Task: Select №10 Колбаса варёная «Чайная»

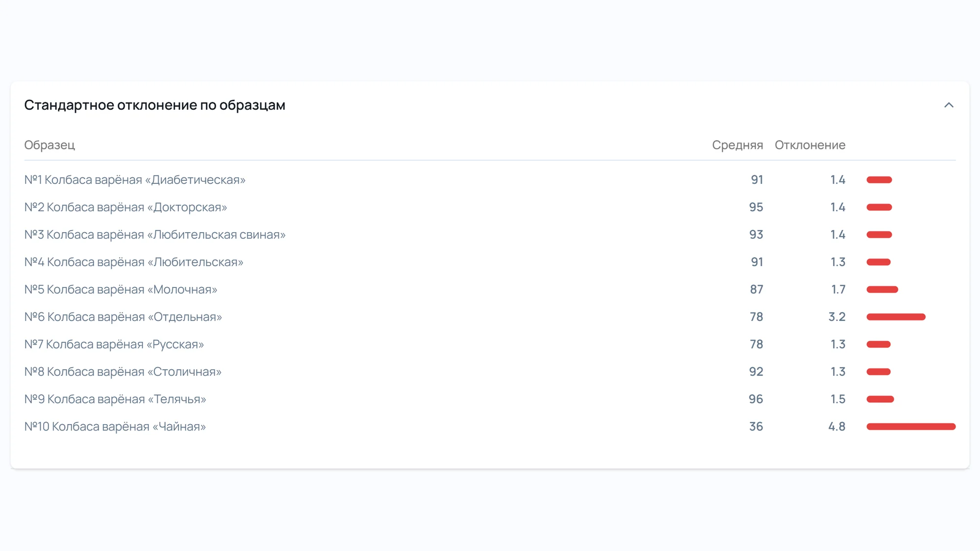Action: pyautogui.click(x=490, y=427)
